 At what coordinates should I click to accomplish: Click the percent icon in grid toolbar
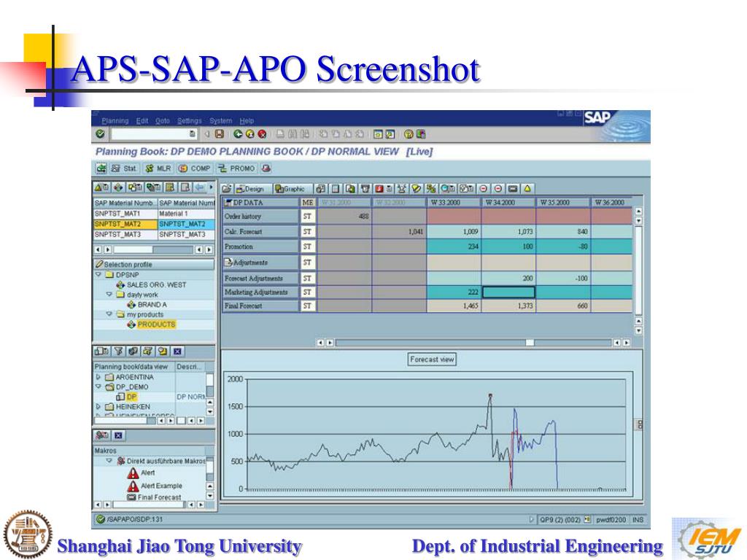(x=431, y=189)
